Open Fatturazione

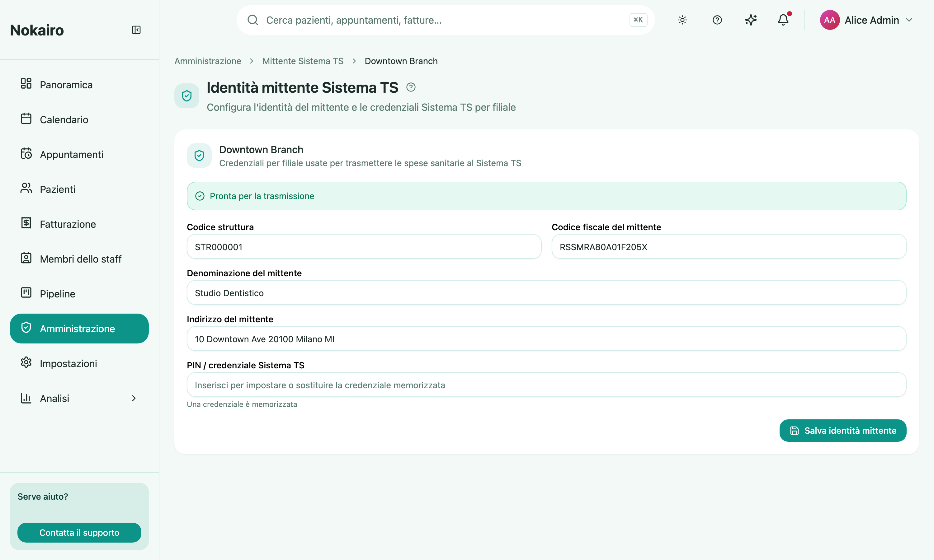(79, 224)
